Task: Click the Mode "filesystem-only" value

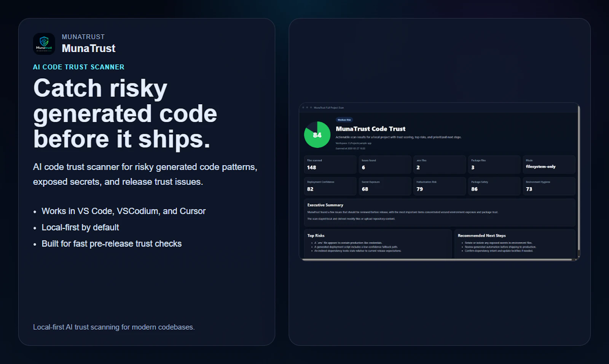Action: (540, 167)
